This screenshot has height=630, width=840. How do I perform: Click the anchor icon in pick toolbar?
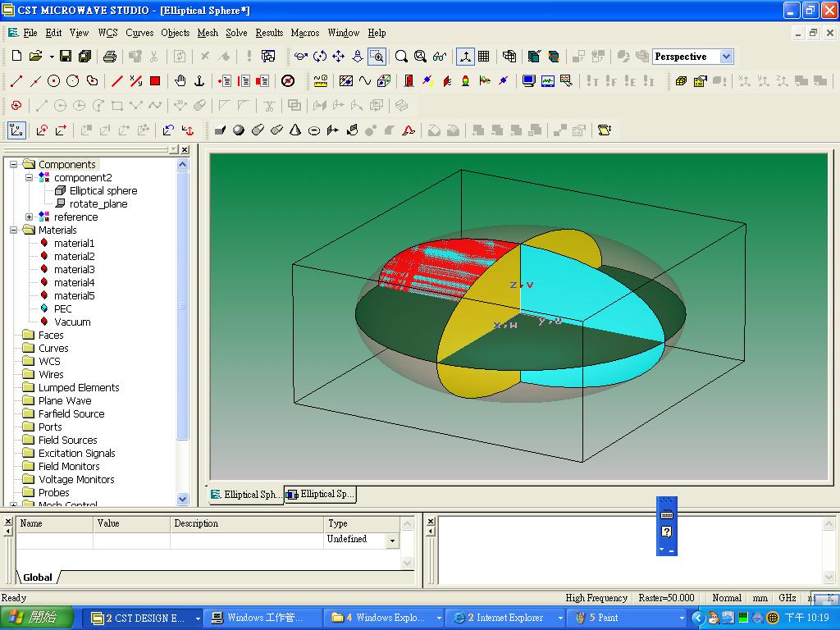[199, 81]
